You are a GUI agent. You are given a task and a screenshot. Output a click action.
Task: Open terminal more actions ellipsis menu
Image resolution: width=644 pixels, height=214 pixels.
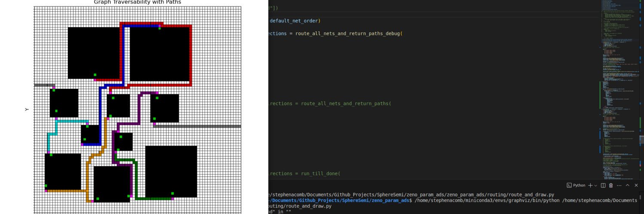tap(619, 185)
